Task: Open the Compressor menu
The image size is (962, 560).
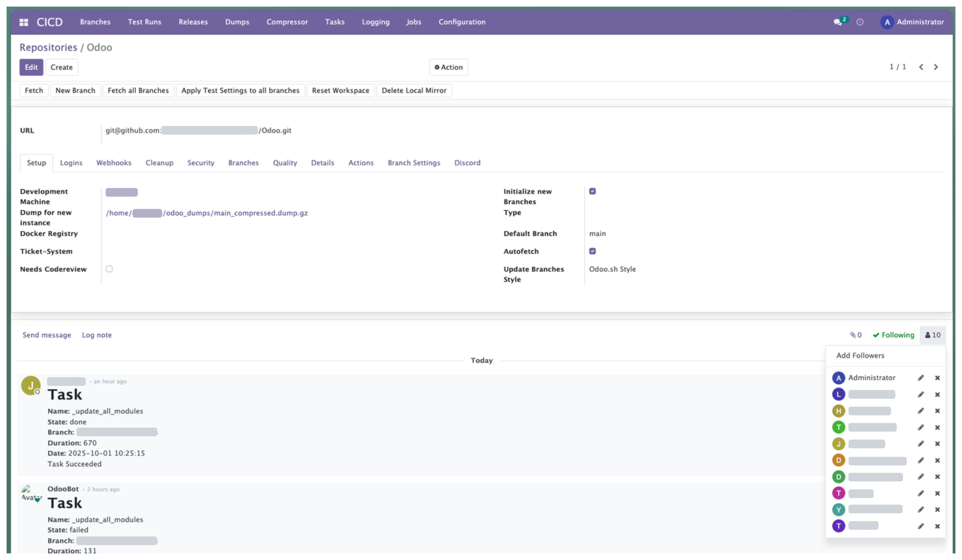Action: click(x=287, y=22)
